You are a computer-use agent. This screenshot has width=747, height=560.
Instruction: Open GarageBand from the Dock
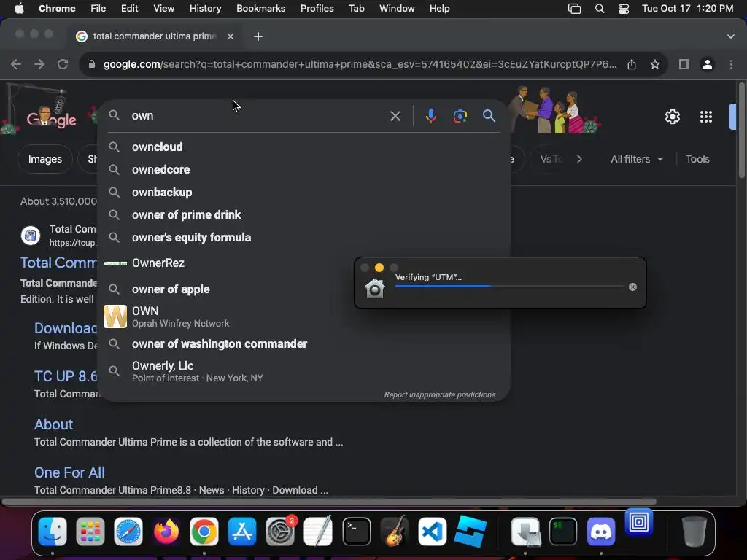(x=395, y=532)
